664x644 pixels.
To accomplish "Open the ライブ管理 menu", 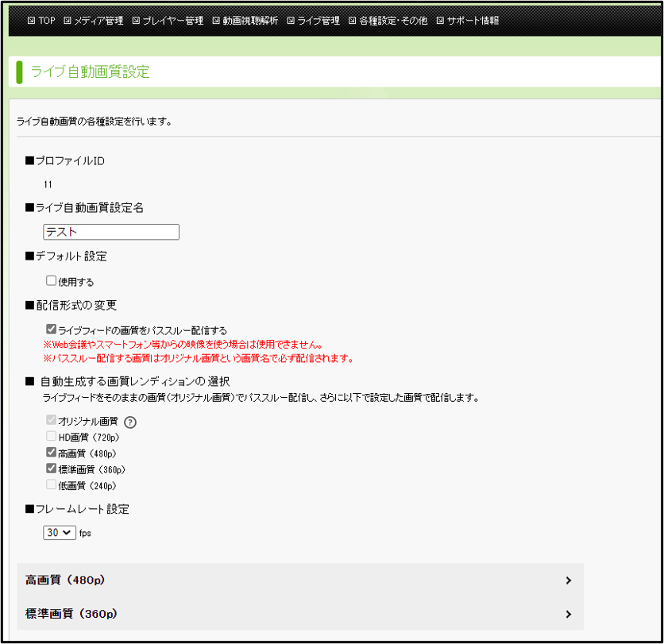I will pyautogui.click(x=314, y=21).
